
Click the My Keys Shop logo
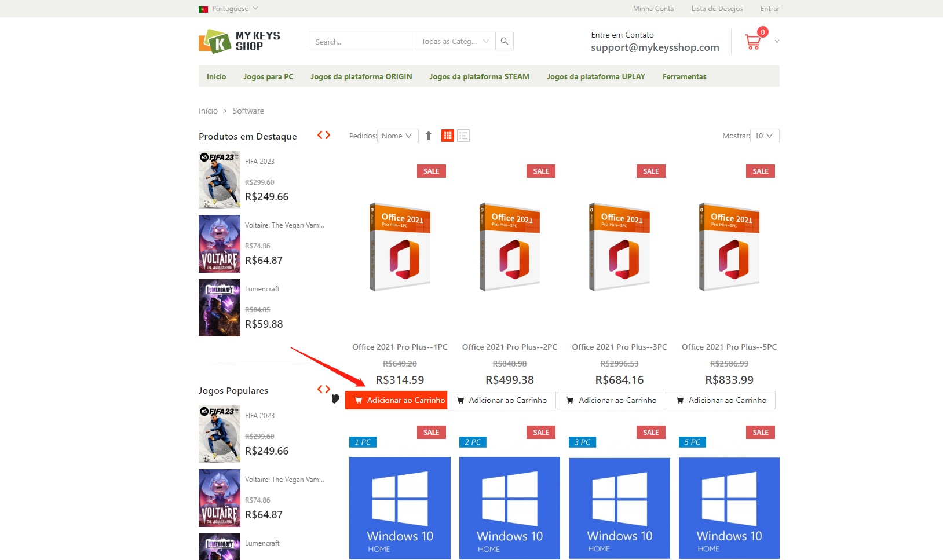pyautogui.click(x=239, y=42)
